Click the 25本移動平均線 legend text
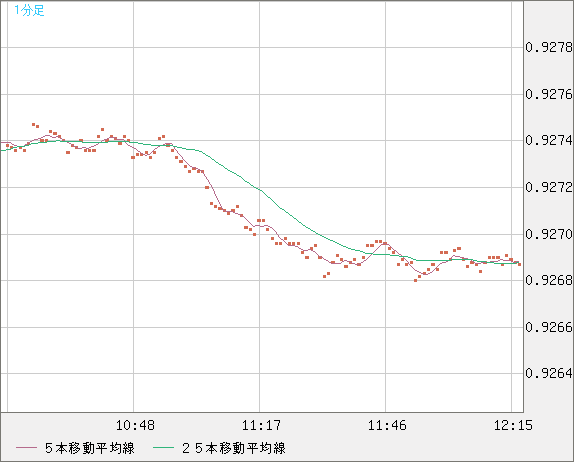The width and height of the screenshot is (574, 462). (x=234, y=448)
